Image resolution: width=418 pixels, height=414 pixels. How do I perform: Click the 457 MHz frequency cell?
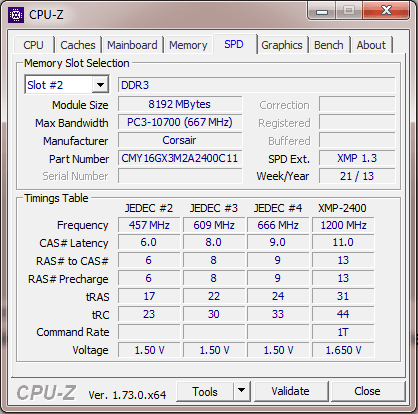[x=149, y=225]
